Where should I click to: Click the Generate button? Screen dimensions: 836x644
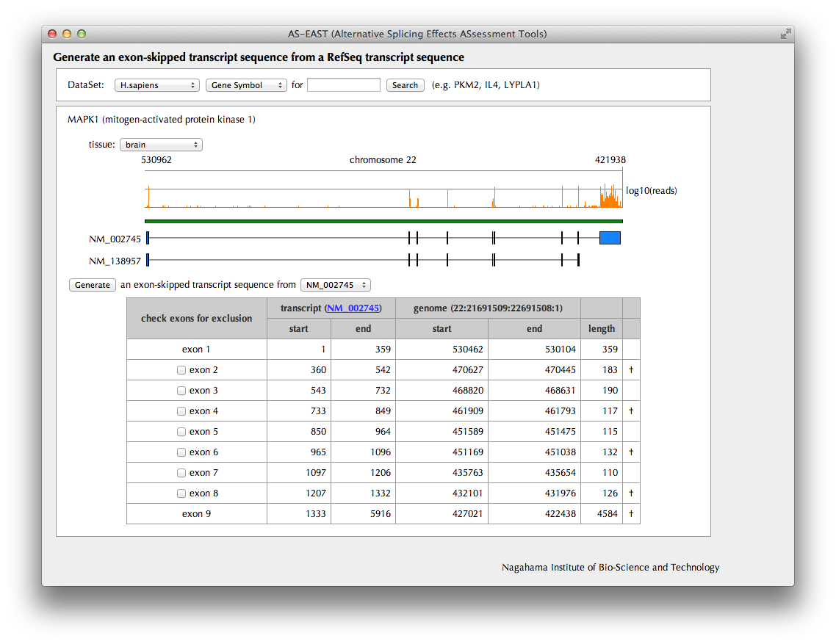tap(93, 285)
